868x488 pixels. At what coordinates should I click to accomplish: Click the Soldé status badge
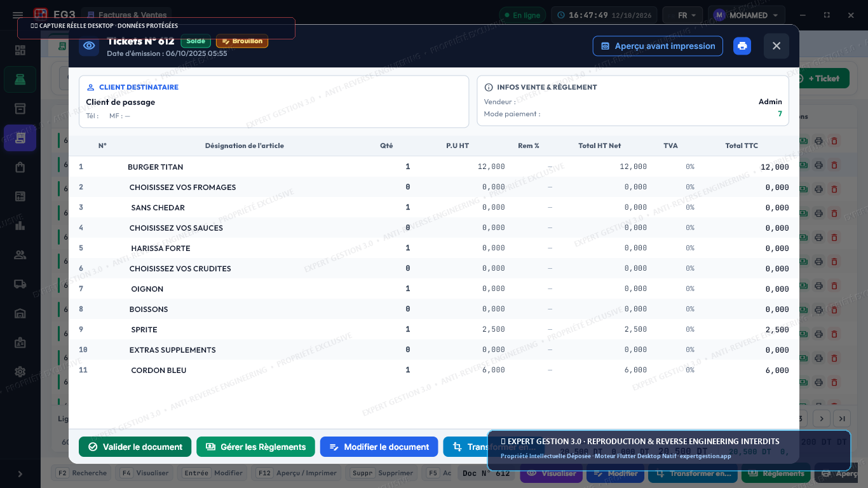[x=196, y=41]
